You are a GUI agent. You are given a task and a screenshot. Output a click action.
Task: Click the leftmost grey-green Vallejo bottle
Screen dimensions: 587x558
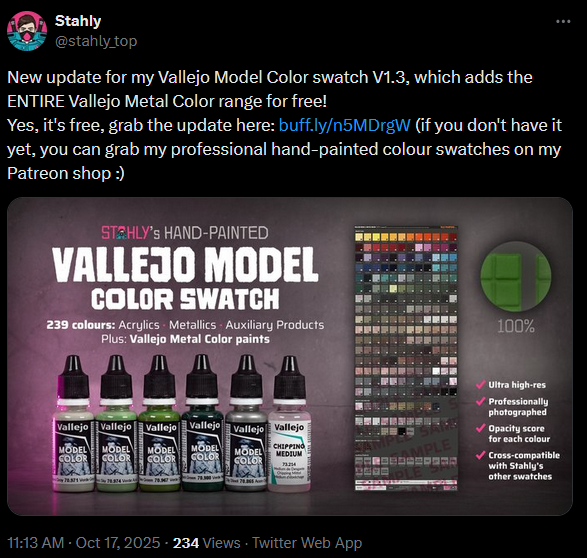coord(73,423)
